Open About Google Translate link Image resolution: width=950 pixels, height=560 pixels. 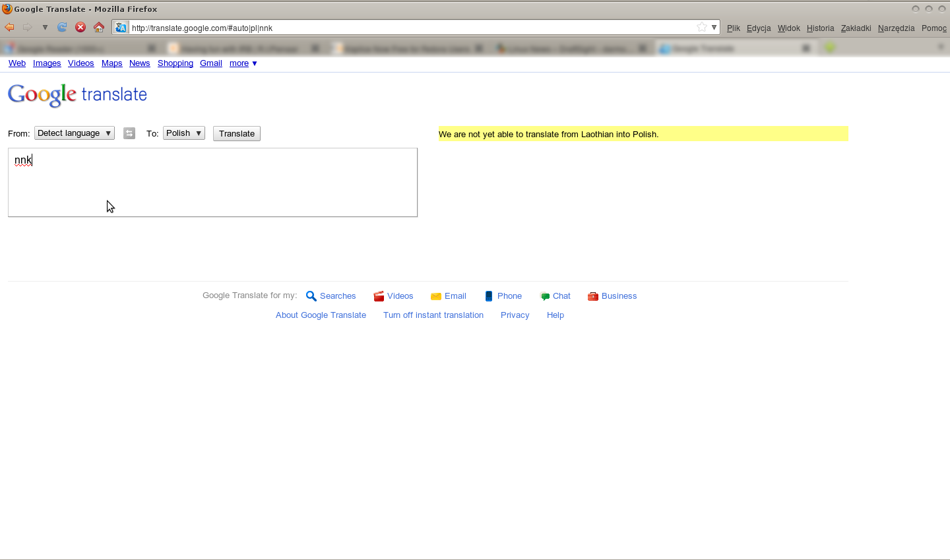(x=321, y=315)
